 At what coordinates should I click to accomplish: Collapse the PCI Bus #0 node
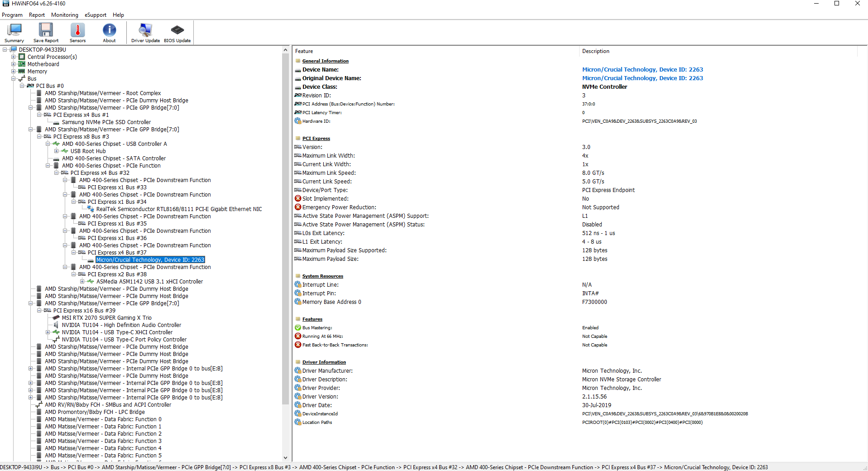point(22,86)
